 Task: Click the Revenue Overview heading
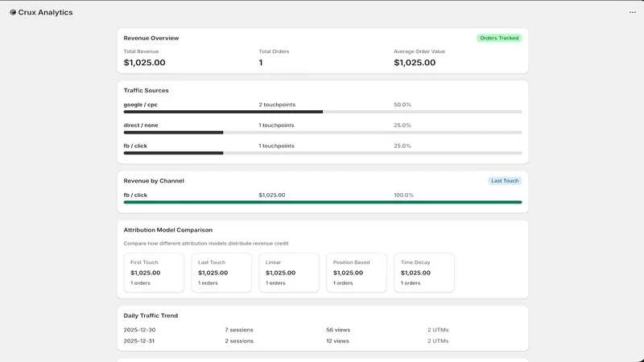(x=151, y=38)
